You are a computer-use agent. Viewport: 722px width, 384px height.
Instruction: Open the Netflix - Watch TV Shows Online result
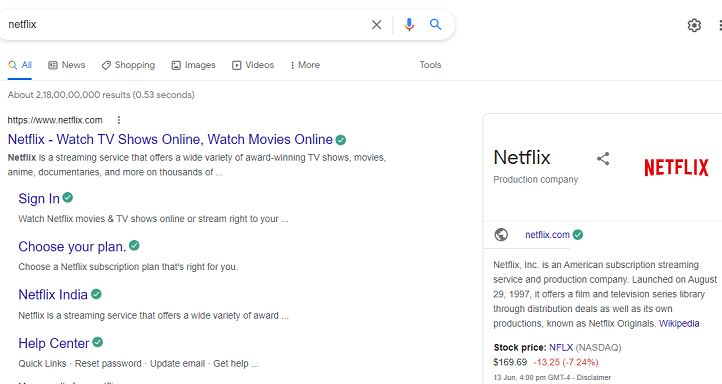[x=170, y=140]
